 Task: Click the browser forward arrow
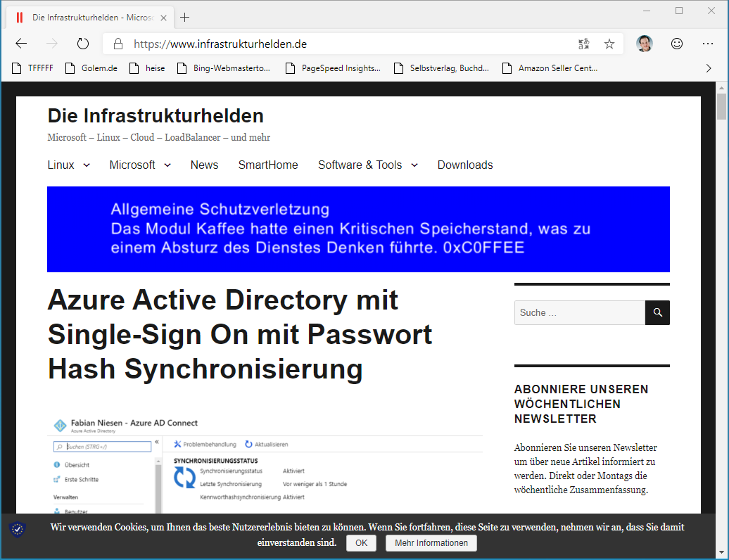tap(51, 44)
